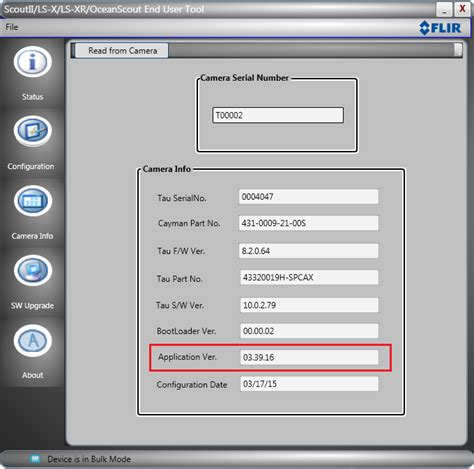Close the End User Tool window
Image resolution: width=474 pixels, height=469 pixels.
coord(462,9)
